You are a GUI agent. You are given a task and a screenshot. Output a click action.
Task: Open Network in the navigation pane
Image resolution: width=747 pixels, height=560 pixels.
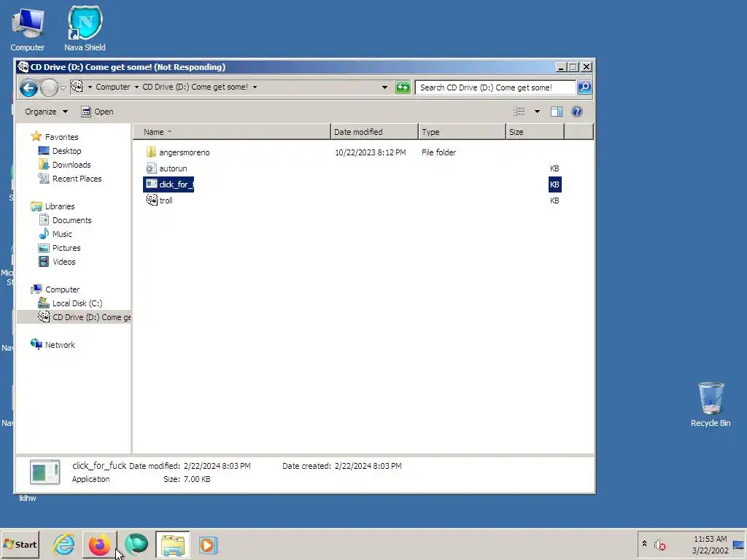53,345
